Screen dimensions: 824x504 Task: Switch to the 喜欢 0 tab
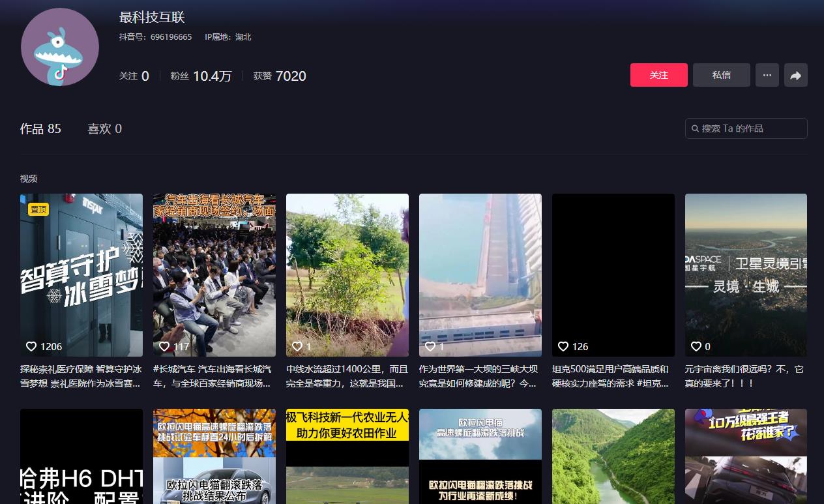[x=104, y=128]
